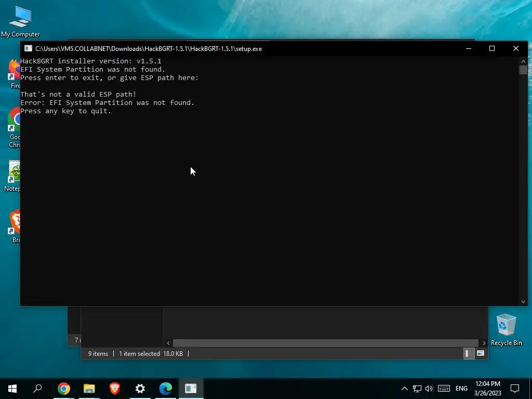Screen dimensions: 532x399
Task: Select the setup.exe console taskbar button
Action: pyautogui.click(x=191, y=389)
